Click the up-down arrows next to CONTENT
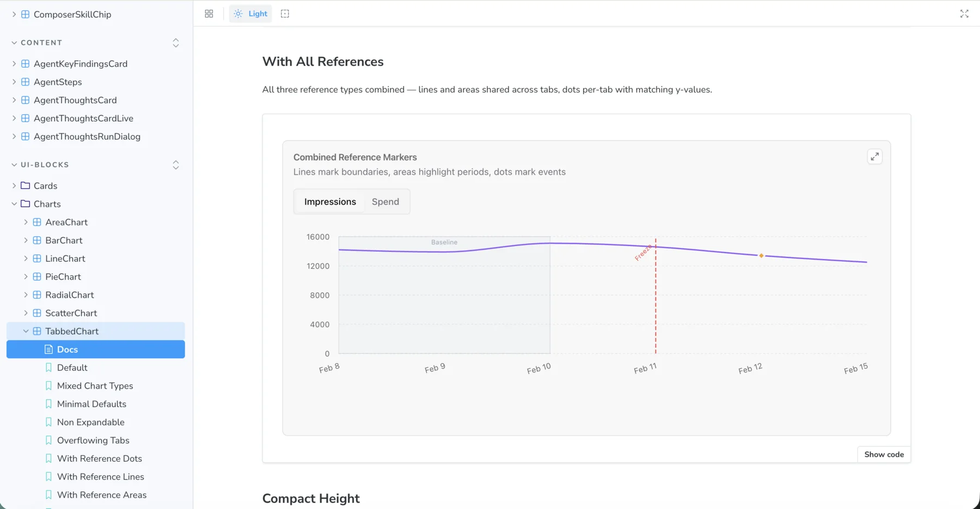 (x=176, y=42)
